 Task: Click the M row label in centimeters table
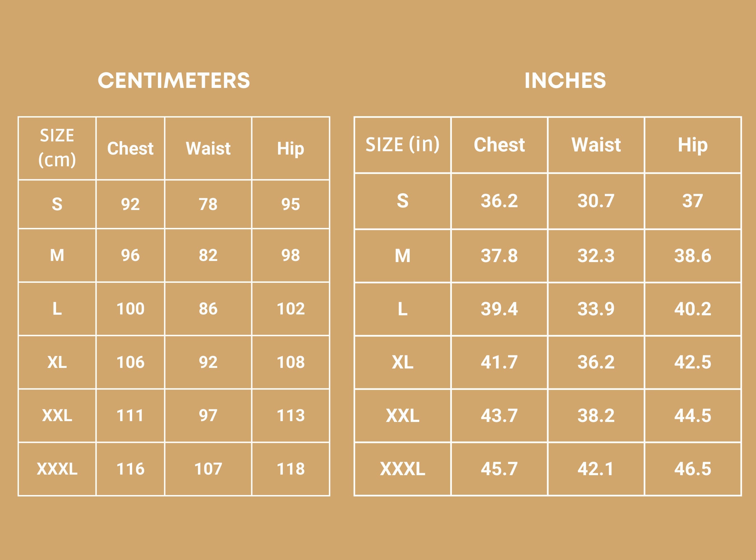(x=57, y=255)
